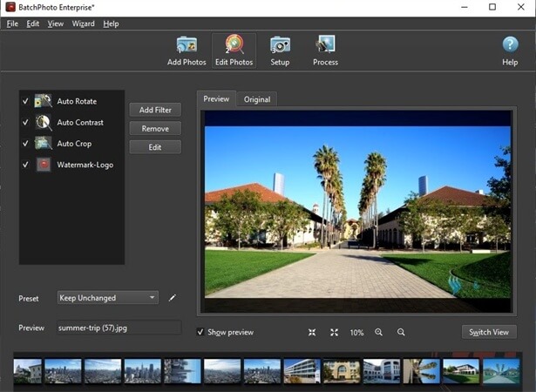Select the last filmstrip thumbnail
Image resolution: width=536 pixels, height=392 pixels.
501,371
